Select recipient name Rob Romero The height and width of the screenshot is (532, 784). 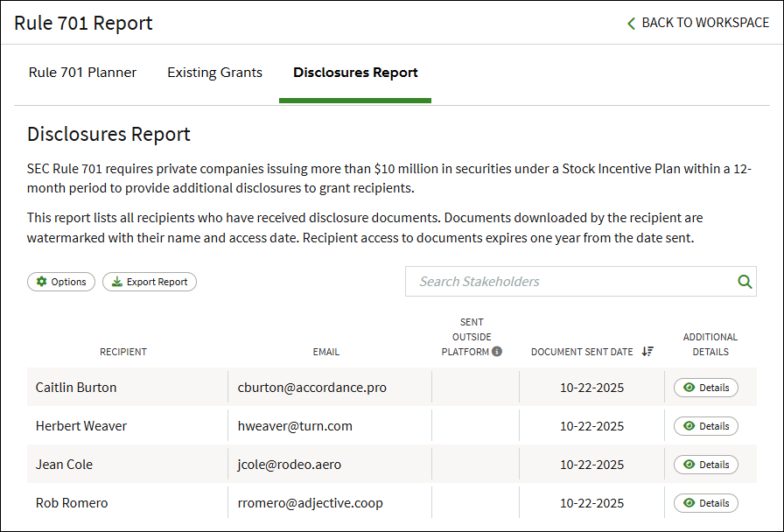click(x=72, y=503)
